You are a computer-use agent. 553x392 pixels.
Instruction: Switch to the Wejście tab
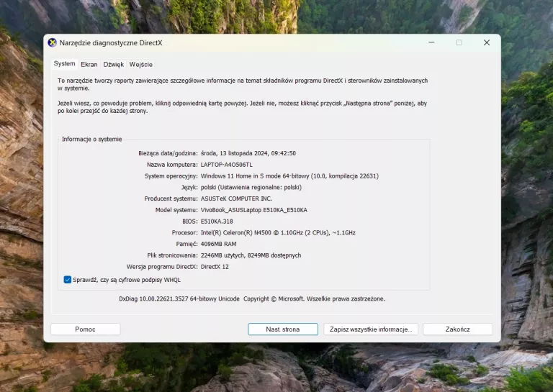[x=140, y=65]
